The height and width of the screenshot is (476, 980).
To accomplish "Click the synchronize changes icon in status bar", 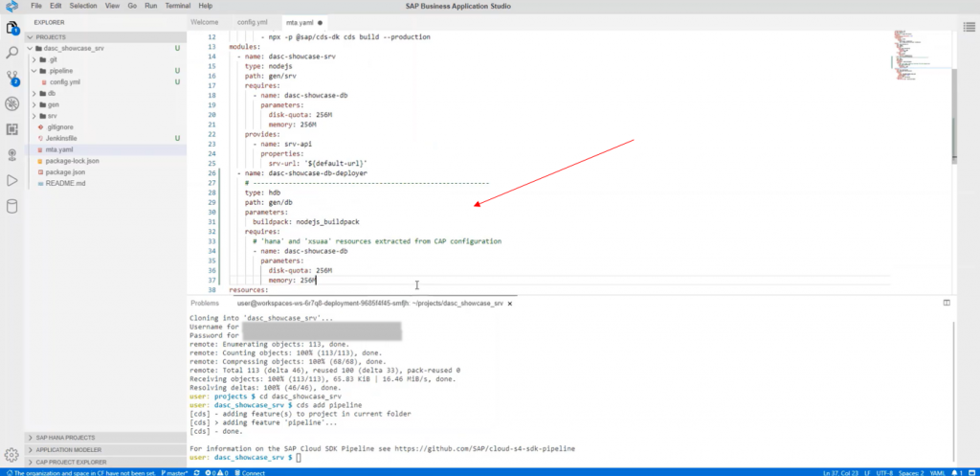I will click(x=196, y=473).
